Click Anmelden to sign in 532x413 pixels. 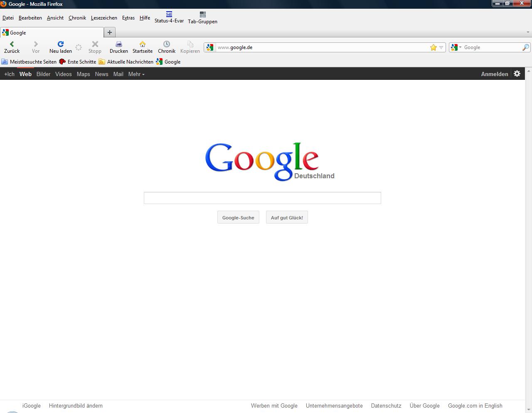495,74
